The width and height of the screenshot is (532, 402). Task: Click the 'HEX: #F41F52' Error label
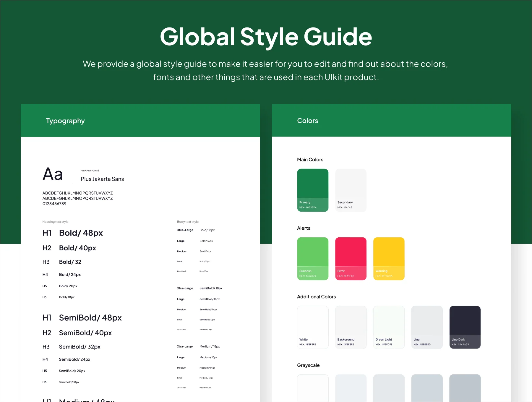point(345,276)
